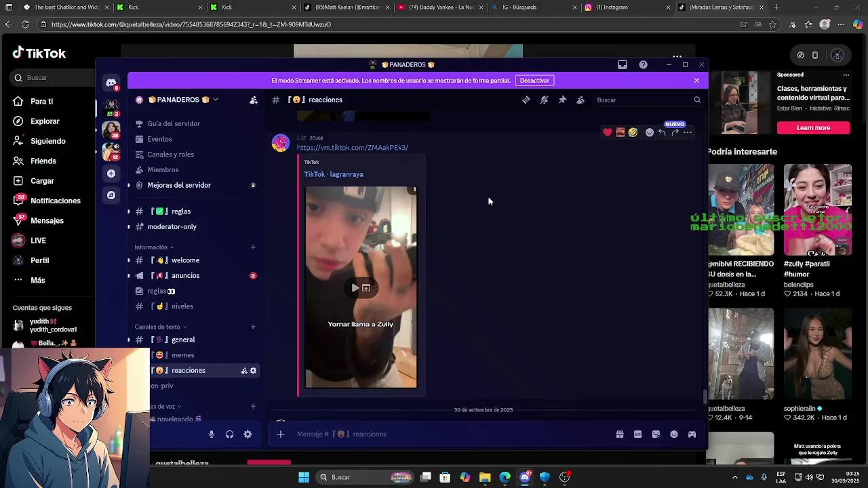
Task: Add channel to Información category
Action: point(253,247)
